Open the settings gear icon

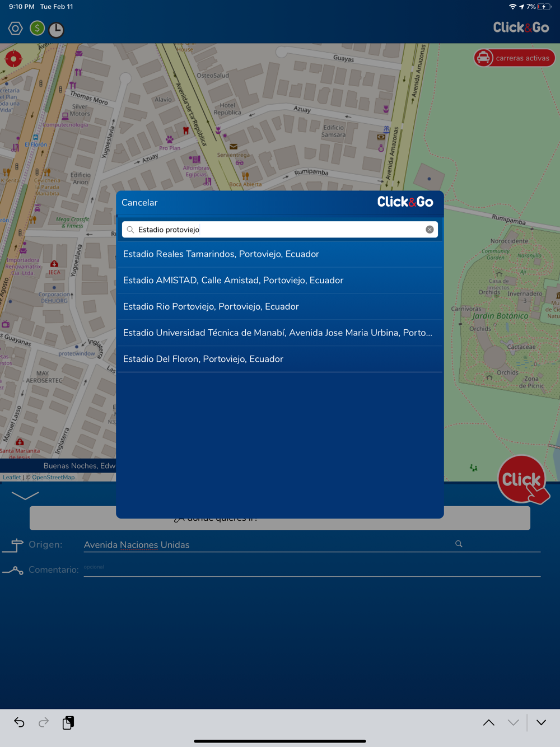(15, 28)
